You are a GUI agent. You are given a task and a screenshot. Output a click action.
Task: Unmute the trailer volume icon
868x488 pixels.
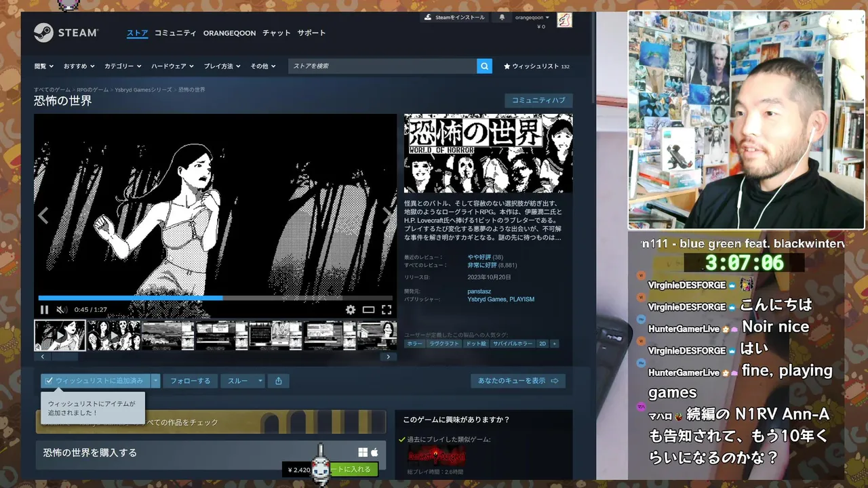tap(61, 310)
